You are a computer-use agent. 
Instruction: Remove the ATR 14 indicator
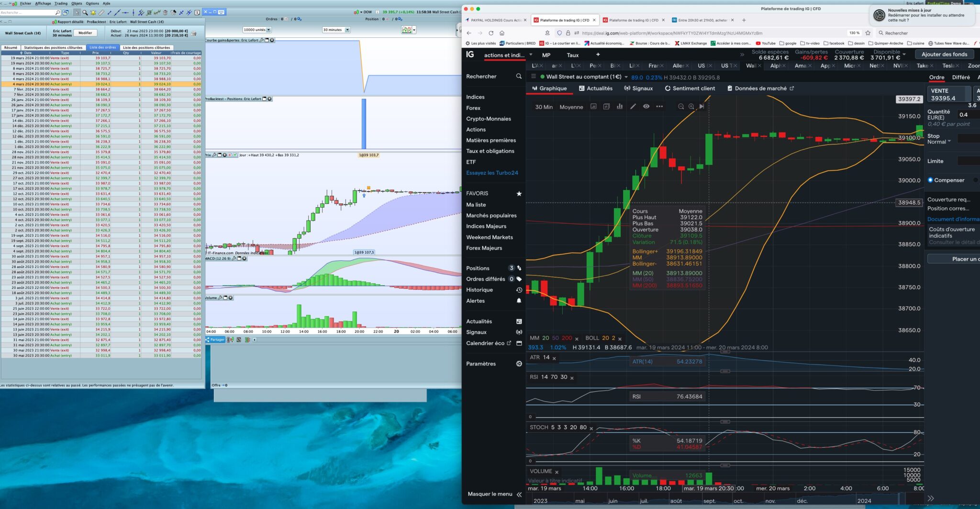point(554,358)
